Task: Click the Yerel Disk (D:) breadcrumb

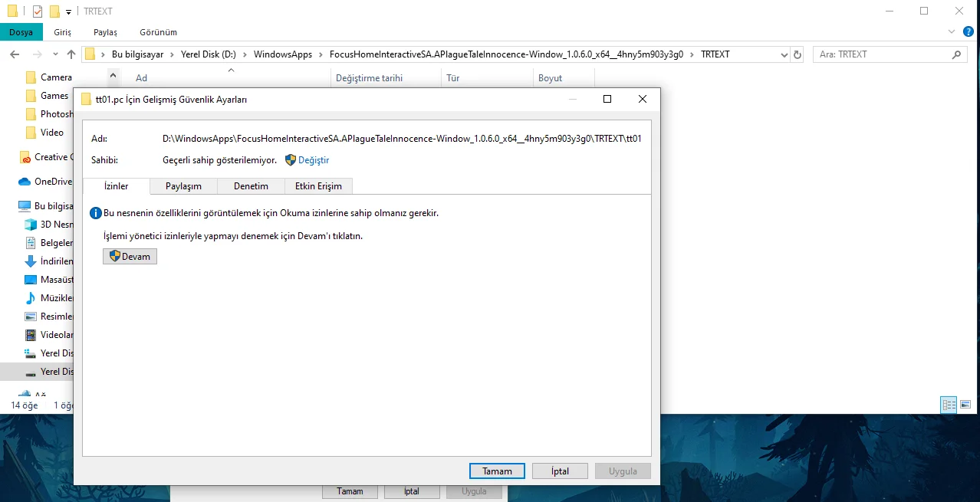Action: click(x=208, y=54)
